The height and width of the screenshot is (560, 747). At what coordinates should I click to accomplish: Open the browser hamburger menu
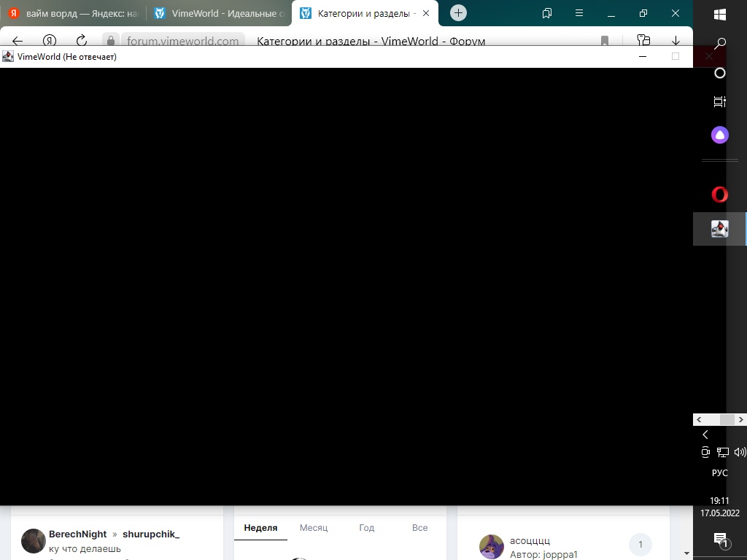tap(579, 13)
